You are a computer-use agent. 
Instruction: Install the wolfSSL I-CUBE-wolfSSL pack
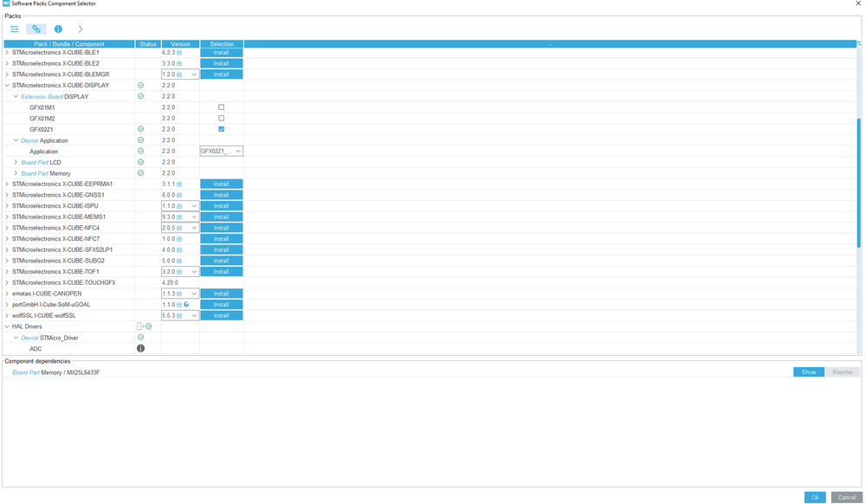(221, 316)
